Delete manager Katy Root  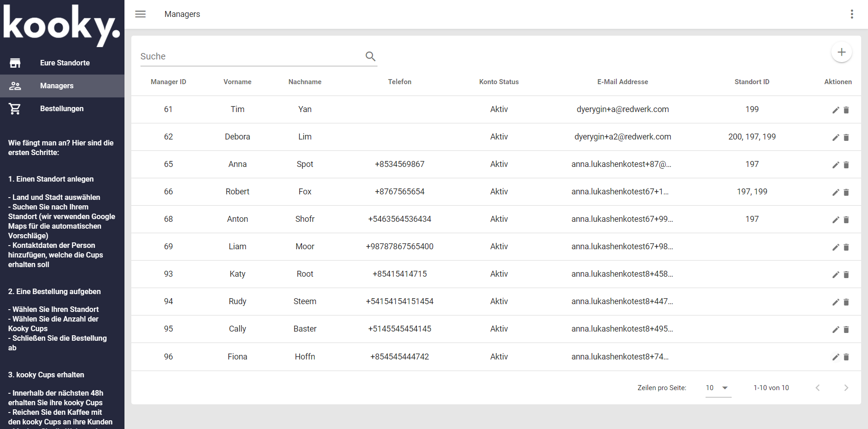[x=846, y=274]
